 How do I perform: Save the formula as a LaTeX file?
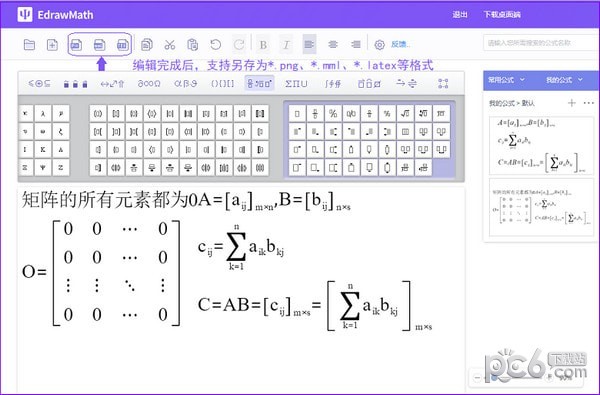tap(122, 45)
